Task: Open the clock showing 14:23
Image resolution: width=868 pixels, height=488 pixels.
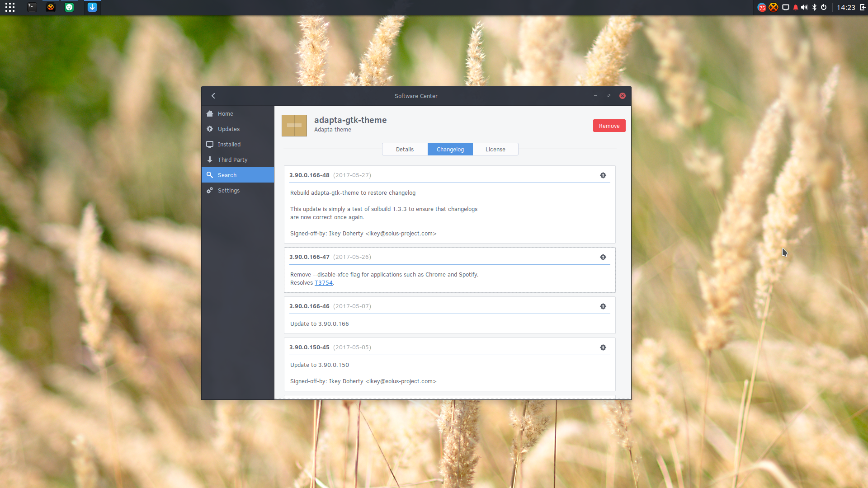Action: point(846,7)
